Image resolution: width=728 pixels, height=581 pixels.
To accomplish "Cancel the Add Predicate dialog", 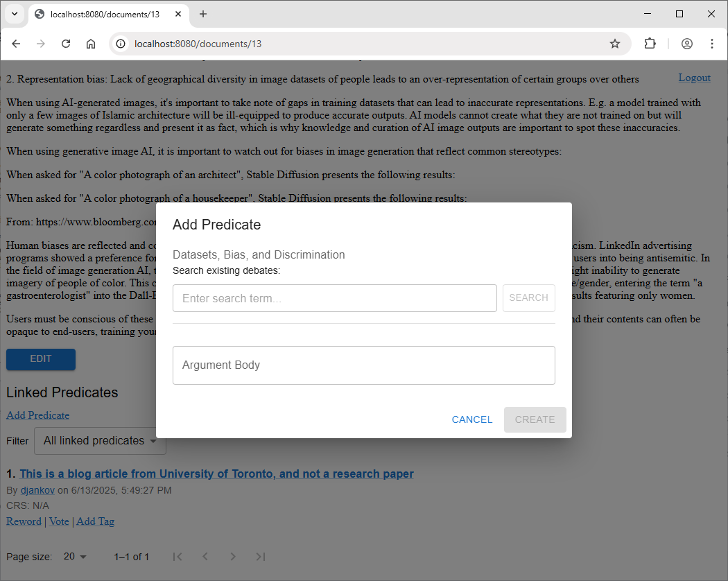I will point(471,420).
